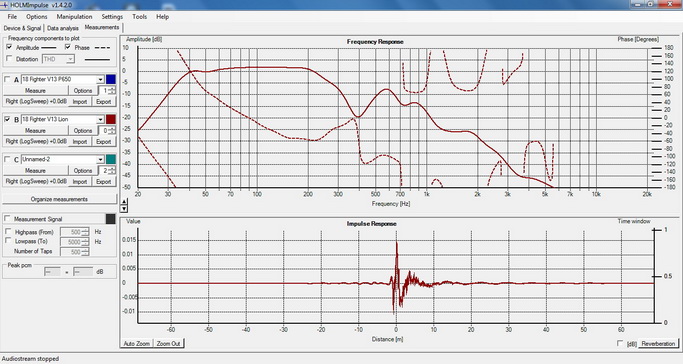This screenshot has height=364, width=683.
Task: Click Organize measurements button
Action: (x=59, y=199)
